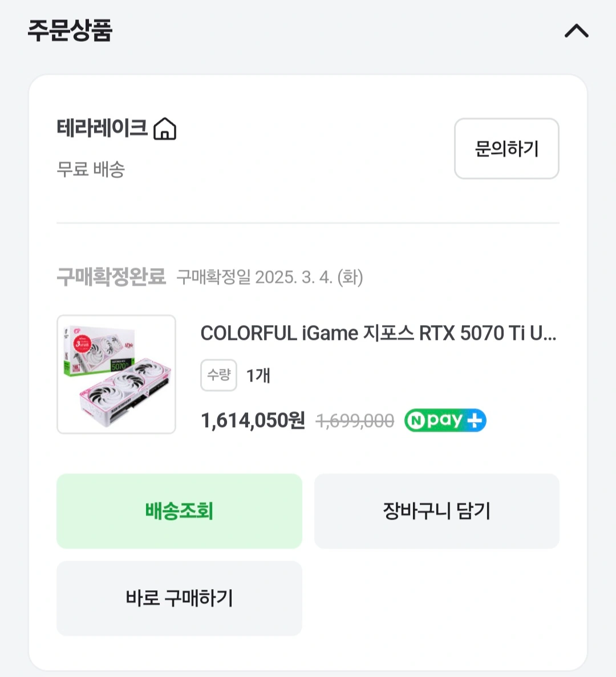Tap the Npay plus badge
The height and width of the screenshot is (677, 616).
click(445, 420)
